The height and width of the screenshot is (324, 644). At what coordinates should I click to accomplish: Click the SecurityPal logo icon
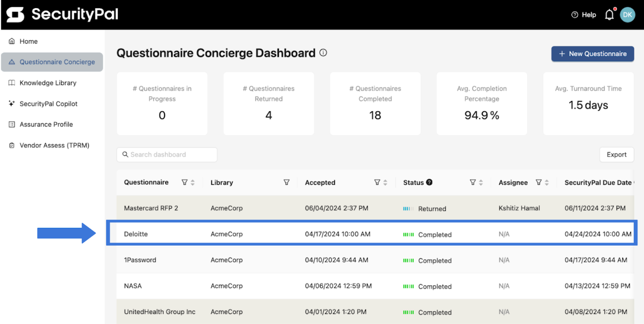point(15,14)
